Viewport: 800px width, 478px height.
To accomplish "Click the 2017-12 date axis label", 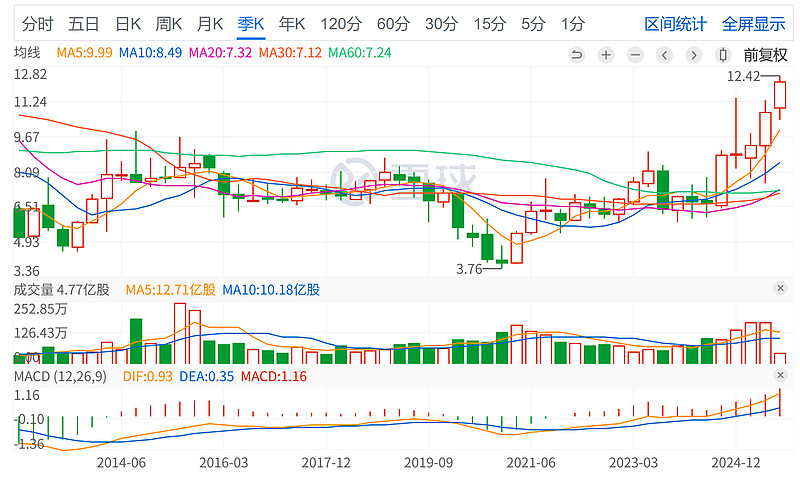I will coord(326,463).
